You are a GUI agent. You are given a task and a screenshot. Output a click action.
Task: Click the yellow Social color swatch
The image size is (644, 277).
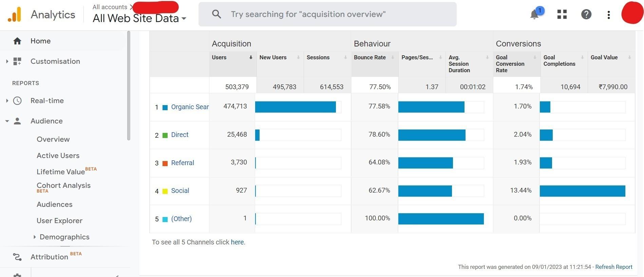point(165,191)
